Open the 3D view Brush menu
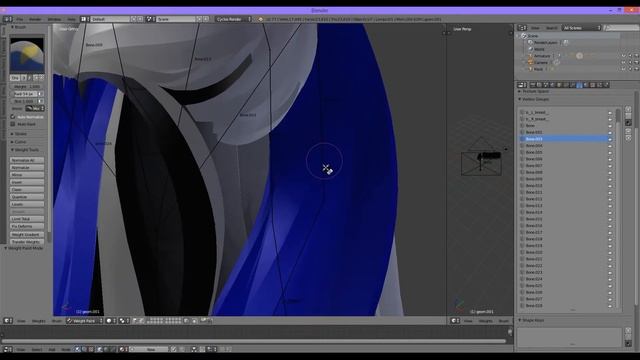 point(57,321)
